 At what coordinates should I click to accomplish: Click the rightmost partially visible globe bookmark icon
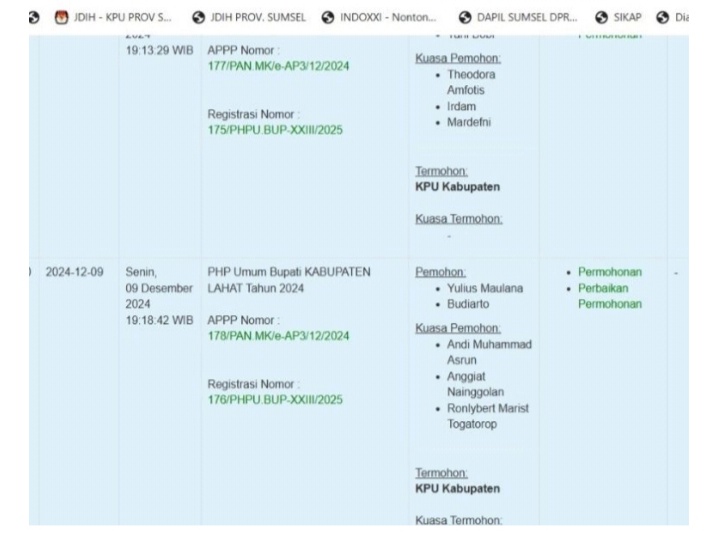tap(663, 17)
